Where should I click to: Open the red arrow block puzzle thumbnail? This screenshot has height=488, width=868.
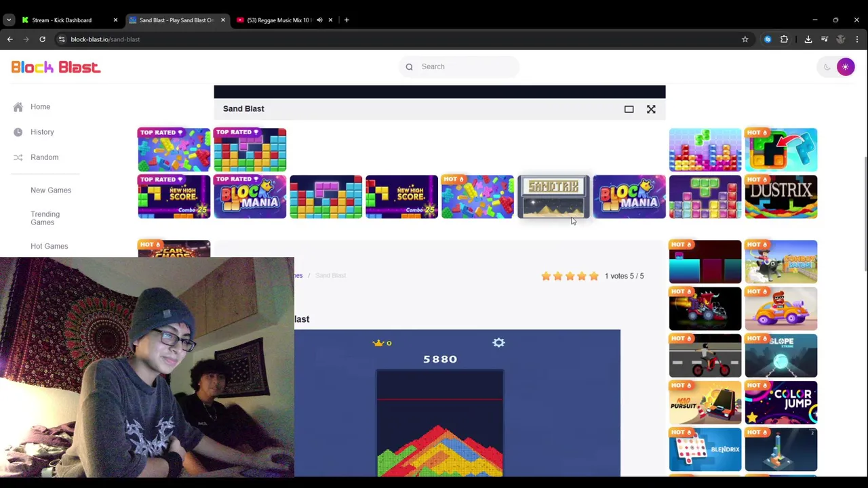781,150
